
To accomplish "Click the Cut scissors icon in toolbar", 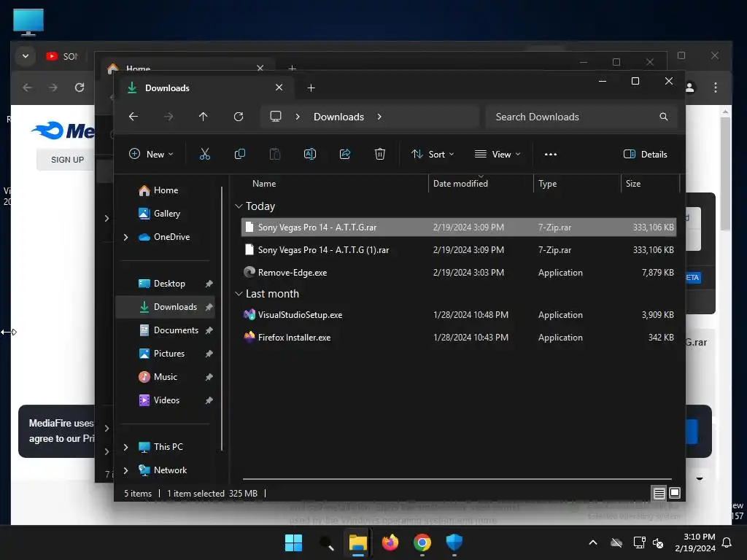I will click(x=205, y=154).
